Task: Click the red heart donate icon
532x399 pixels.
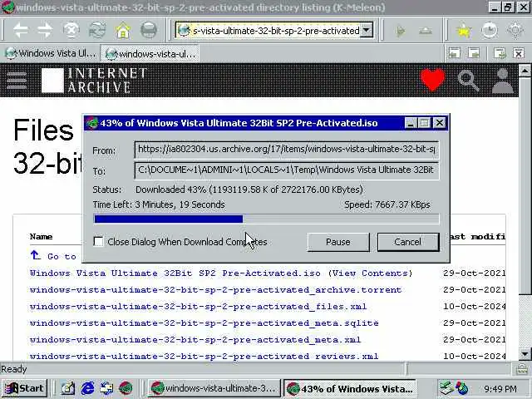Action: [432, 80]
